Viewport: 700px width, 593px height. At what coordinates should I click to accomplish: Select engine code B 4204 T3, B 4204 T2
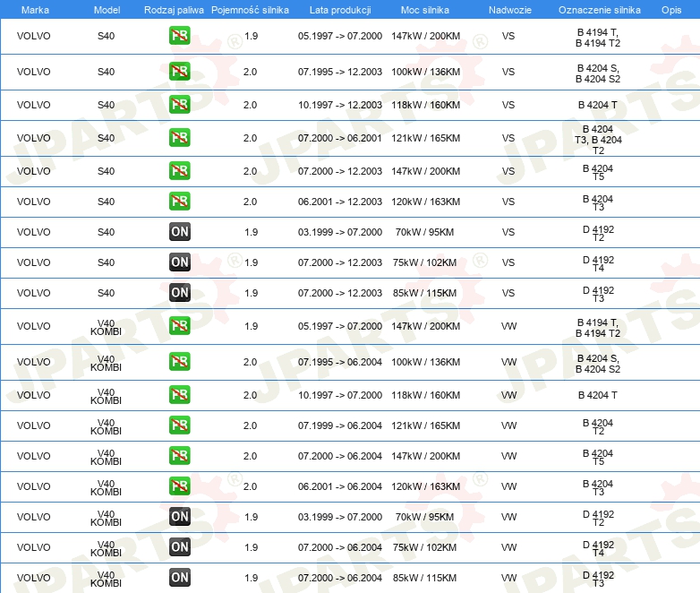click(598, 140)
